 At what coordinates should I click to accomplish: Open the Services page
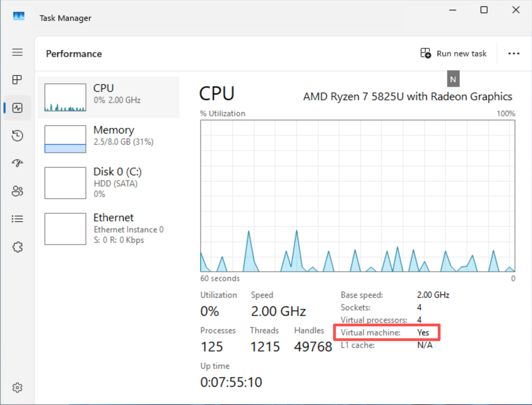[x=17, y=247]
